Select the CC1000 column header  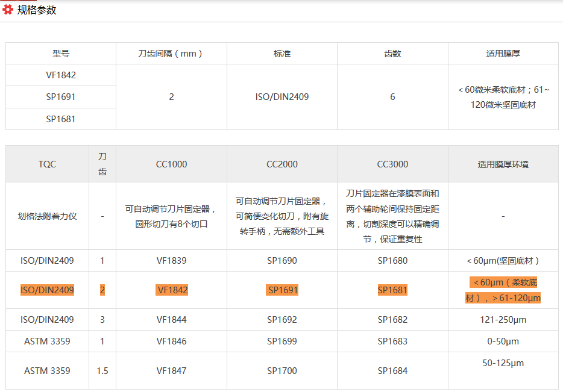point(172,164)
